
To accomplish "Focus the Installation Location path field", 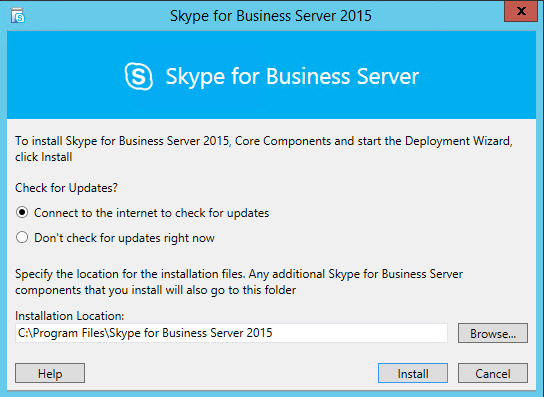I will click(x=231, y=333).
